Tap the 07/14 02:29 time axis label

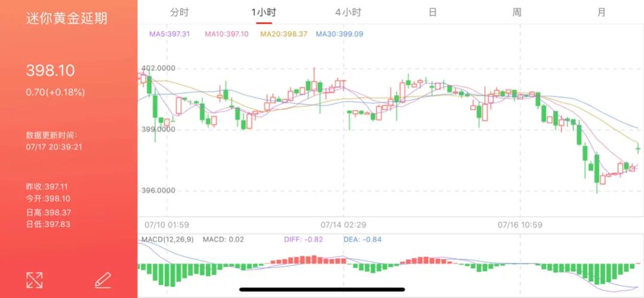(x=343, y=225)
